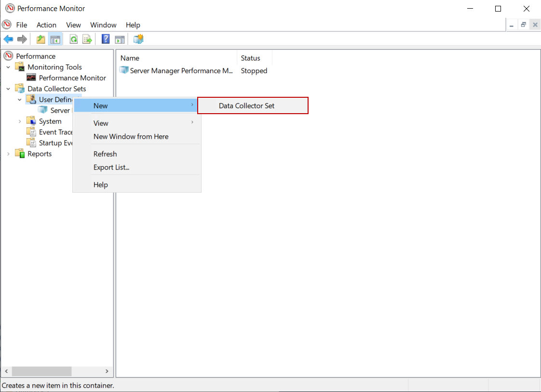Open the File menu
This screenshot has width=541, height=392.
21,25
